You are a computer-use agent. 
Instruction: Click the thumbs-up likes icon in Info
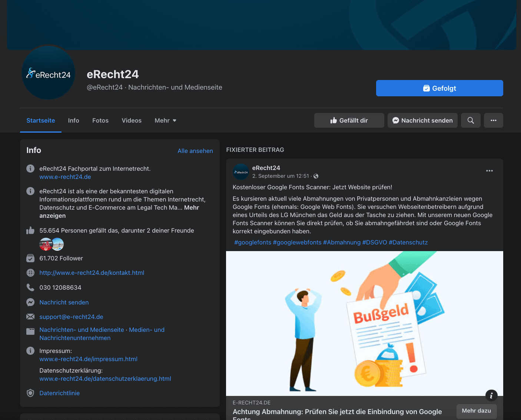[30, 230]
